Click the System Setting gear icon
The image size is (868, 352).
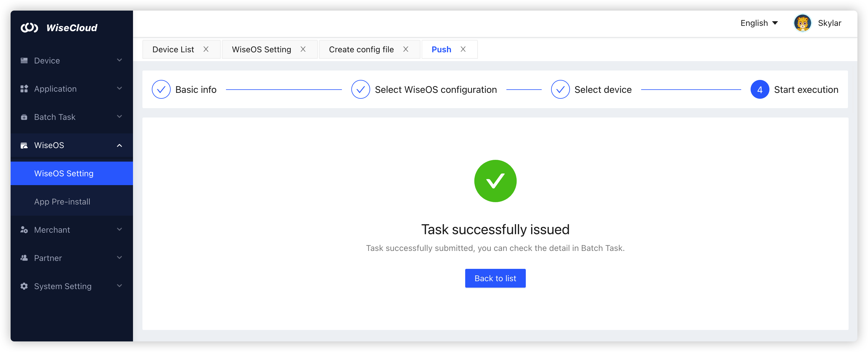(24, 286)
